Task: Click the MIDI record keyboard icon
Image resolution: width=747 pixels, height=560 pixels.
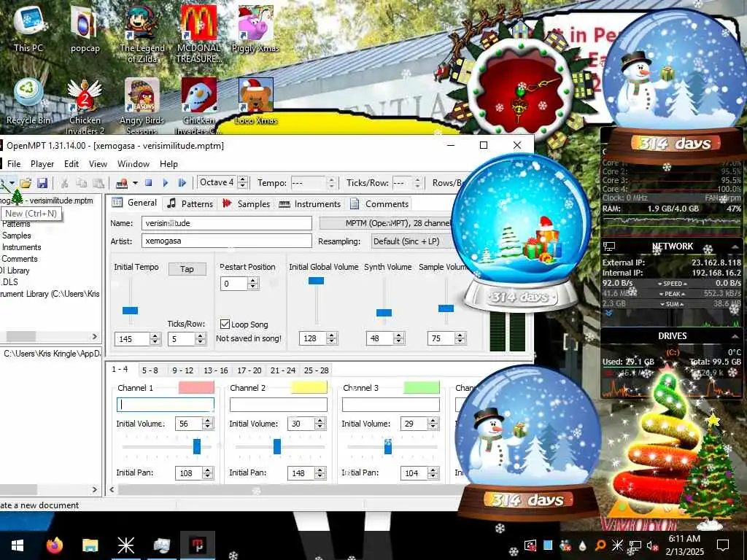Action: 122,183
